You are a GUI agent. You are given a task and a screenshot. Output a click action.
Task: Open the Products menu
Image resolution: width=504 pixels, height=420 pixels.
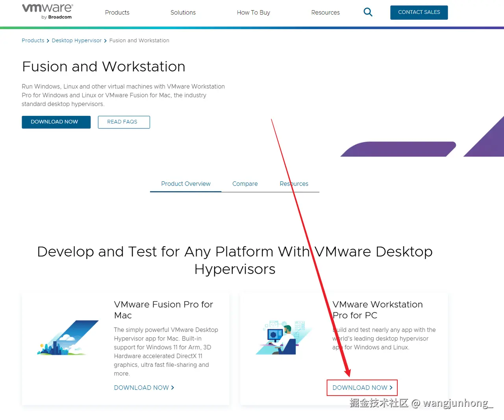117,13
